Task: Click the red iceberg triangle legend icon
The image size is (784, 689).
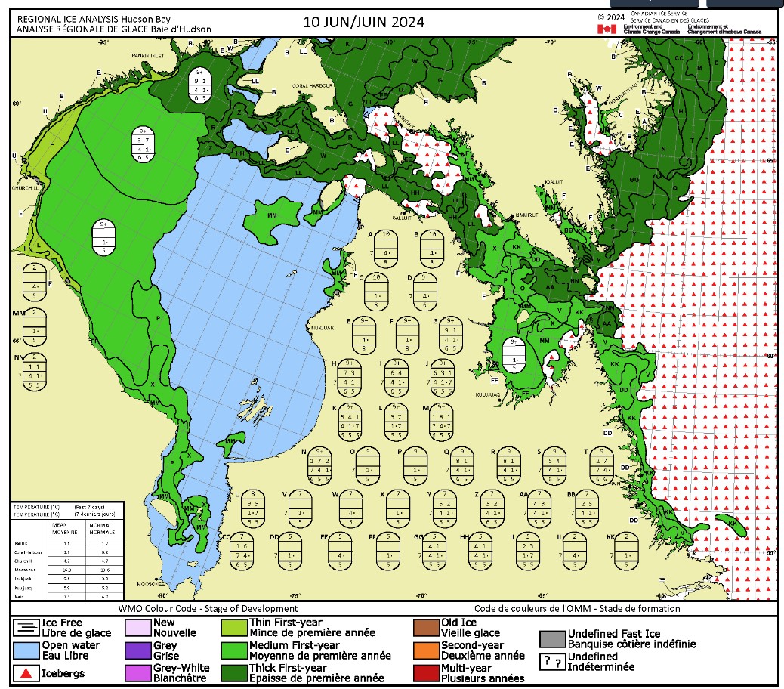Action: pyautogui.click(x=26, y=672)
